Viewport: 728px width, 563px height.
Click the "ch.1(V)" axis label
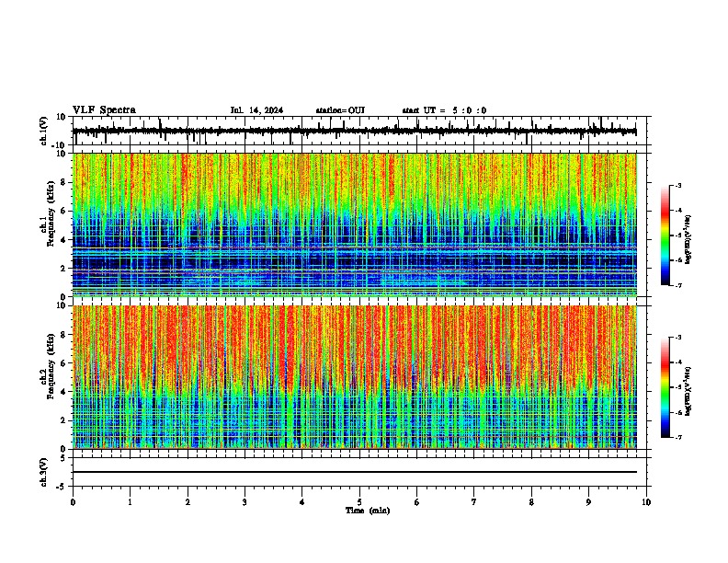pos(44,131)
